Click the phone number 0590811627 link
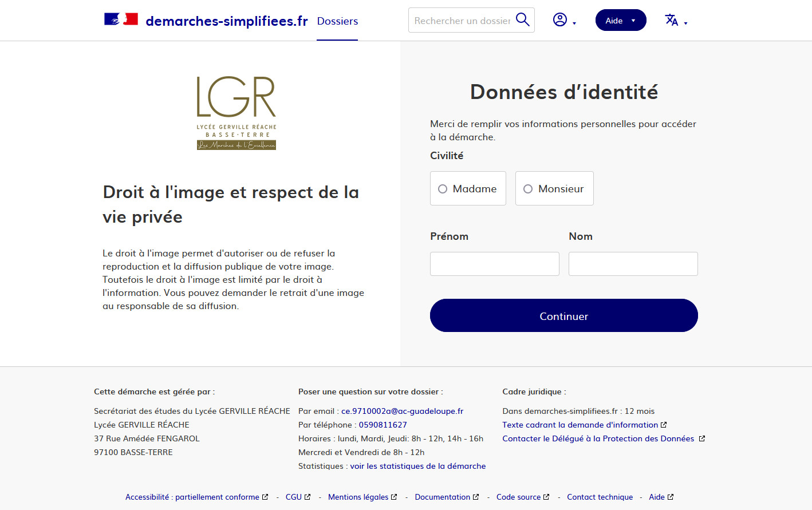Screen dimensions: 812x510 pyautogui.click(x=383, y=425)
